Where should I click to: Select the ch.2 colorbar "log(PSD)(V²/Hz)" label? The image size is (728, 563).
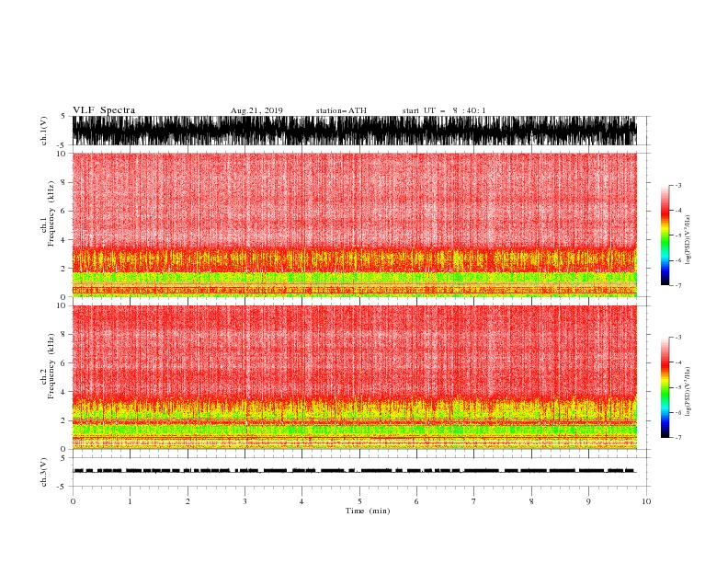(688, 392)
